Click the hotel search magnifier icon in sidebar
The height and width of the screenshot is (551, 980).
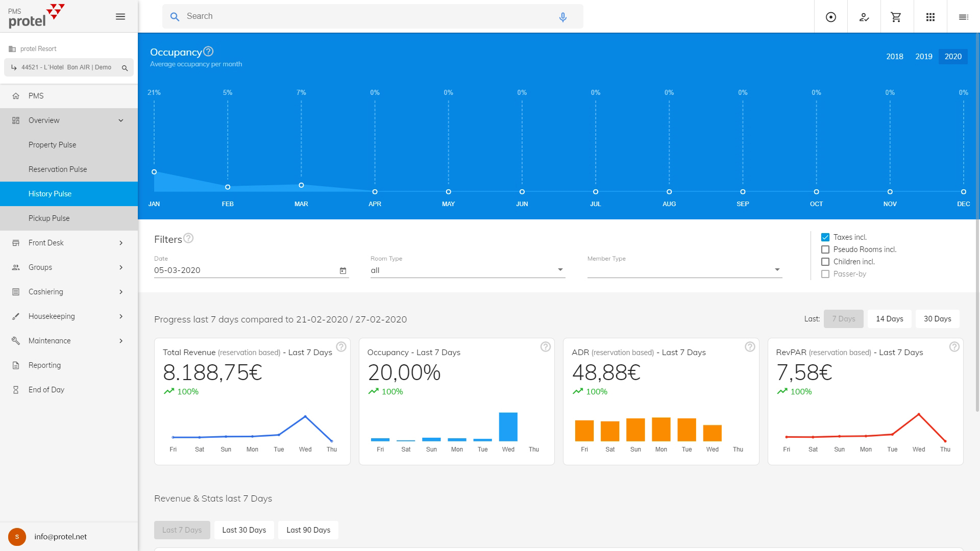click(125, 68)
